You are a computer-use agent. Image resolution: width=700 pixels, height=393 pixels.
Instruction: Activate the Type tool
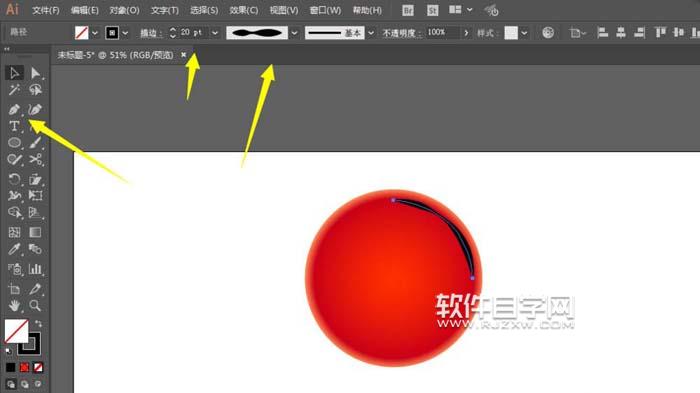pos(14,126)
